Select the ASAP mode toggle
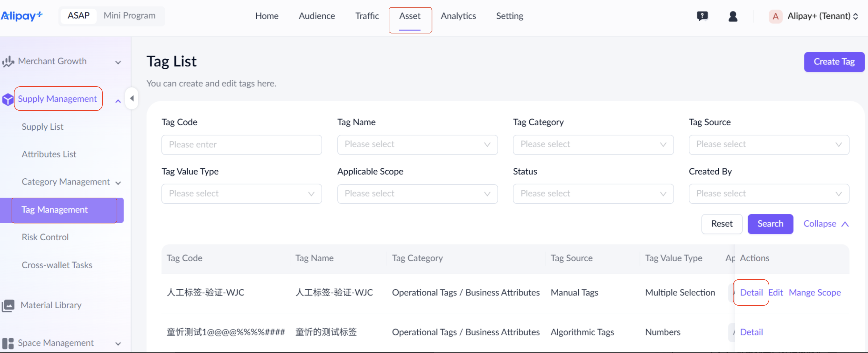 point(79,16)
